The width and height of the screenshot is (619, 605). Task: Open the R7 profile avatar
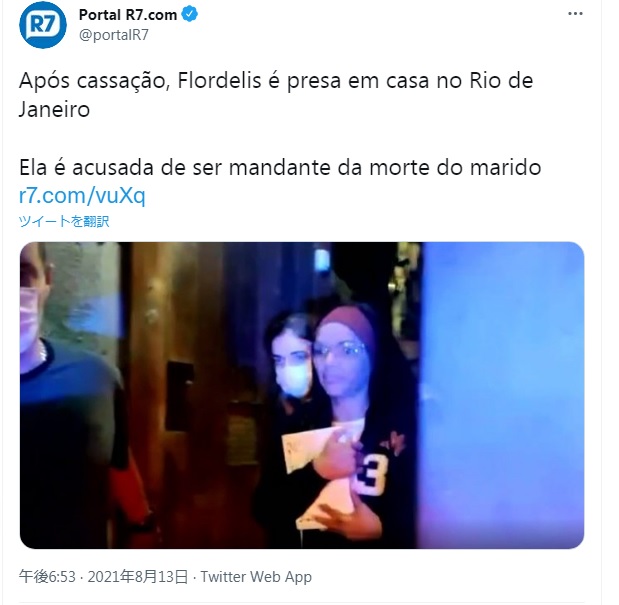click(43, 25)
